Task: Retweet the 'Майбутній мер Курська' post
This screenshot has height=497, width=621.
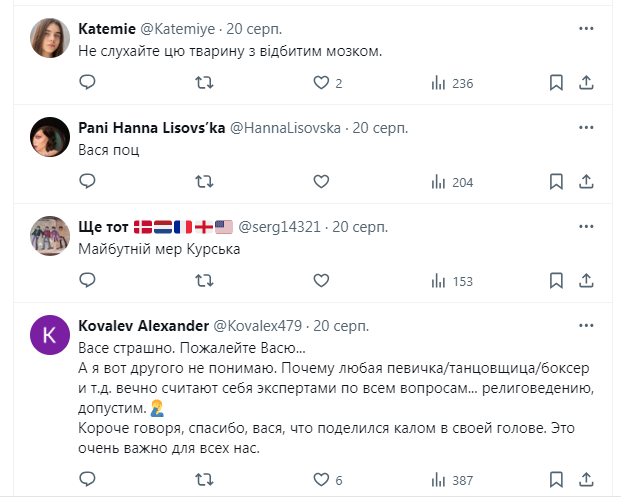Action: coord(203,281)
